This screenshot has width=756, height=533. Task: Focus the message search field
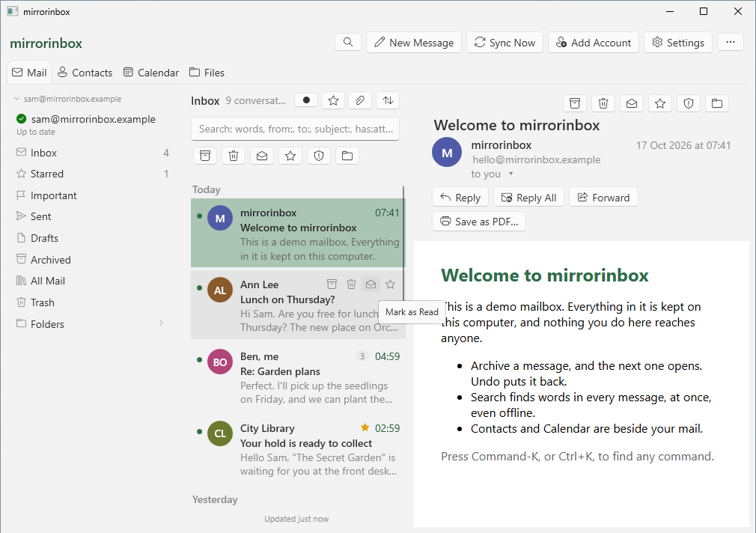click(295, 129)
